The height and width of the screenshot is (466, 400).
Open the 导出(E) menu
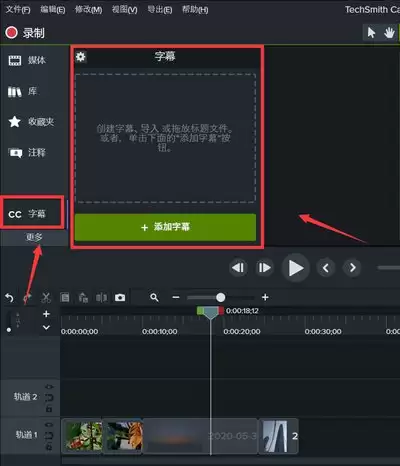pos(160,10)
